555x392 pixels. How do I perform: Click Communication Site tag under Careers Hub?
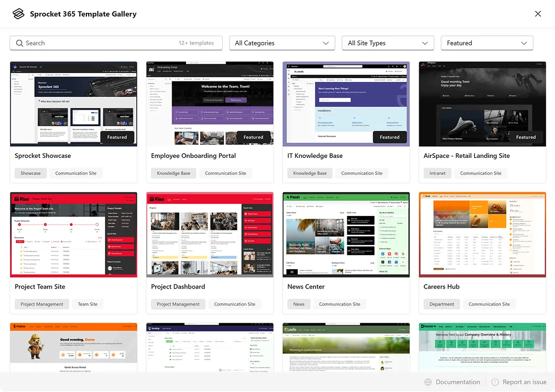[489, 305]
